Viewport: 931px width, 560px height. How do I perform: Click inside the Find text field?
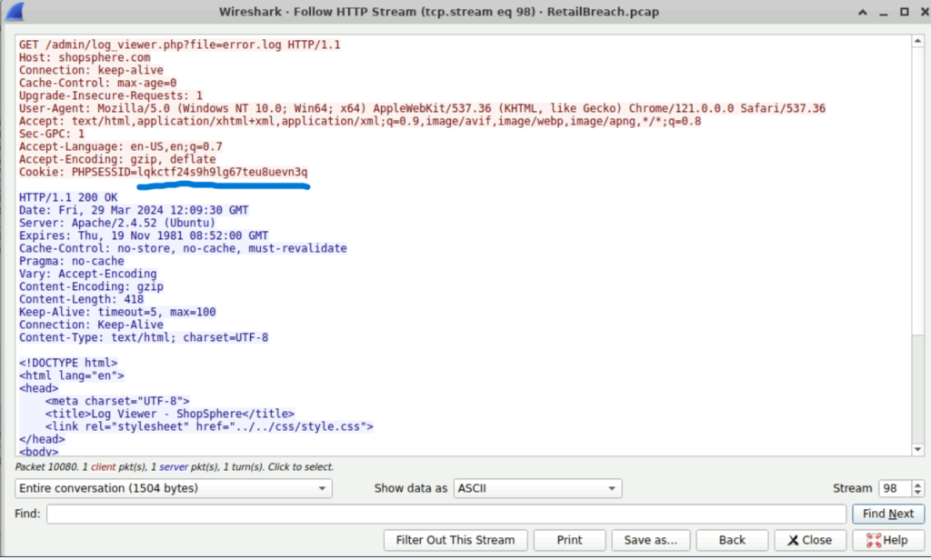click(445, 514)
